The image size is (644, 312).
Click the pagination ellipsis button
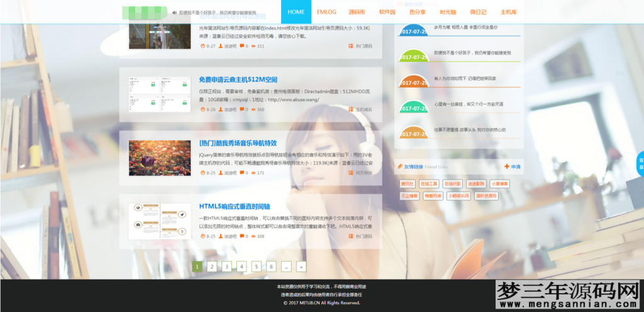(286, 267)
